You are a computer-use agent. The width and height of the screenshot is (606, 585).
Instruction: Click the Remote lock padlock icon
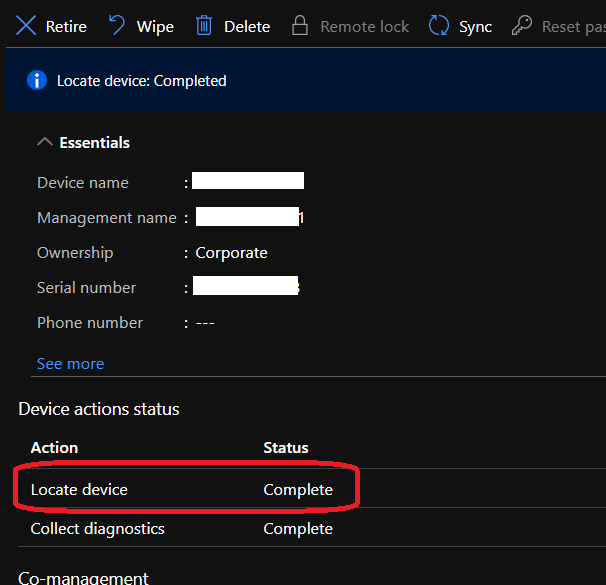(x=300, y=26)
